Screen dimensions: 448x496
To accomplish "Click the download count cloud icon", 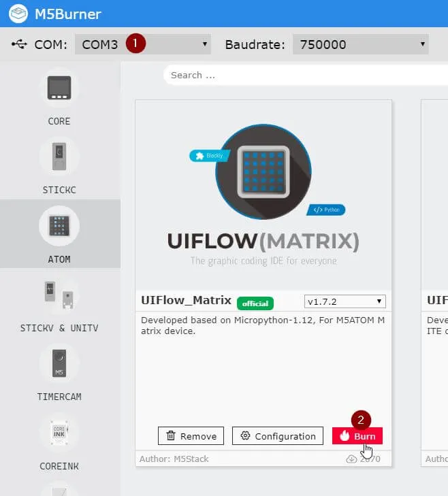I will pos(352,459).
